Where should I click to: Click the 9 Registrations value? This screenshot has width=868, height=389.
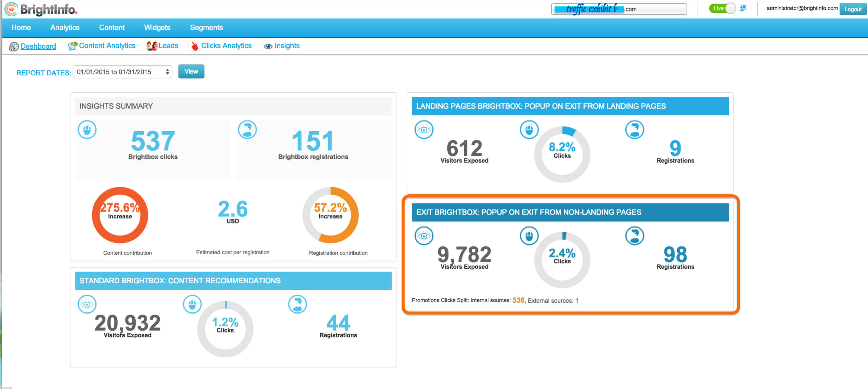(x=675, y=148)
